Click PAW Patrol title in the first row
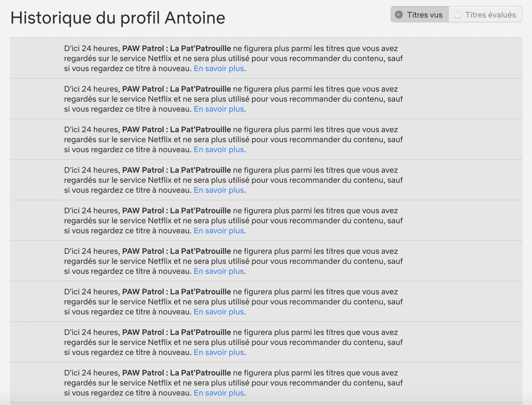Viewport: 532px width, 405px height. click(176, 48)
